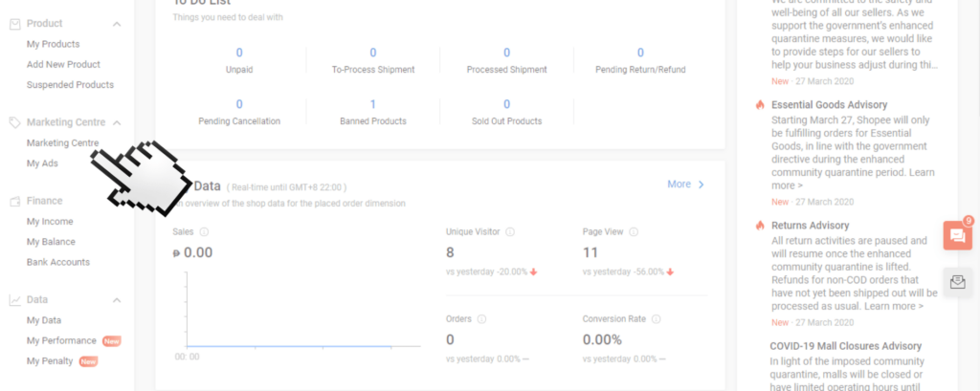Open Bank Accounts under Finance
Image resolution: width=980 pixels, height=391 pixels.
tap(58, 262)
